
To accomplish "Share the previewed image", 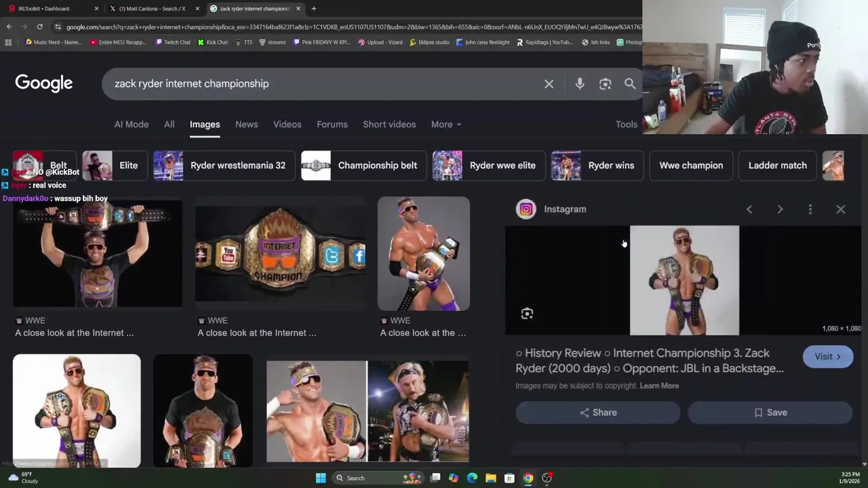I will click(x=598, y=412).
